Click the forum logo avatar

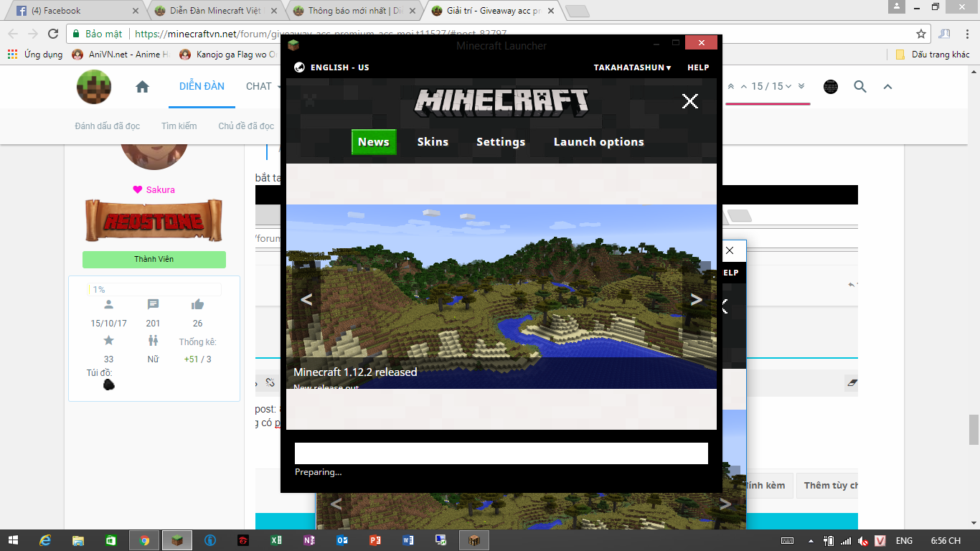click(94, 87)
